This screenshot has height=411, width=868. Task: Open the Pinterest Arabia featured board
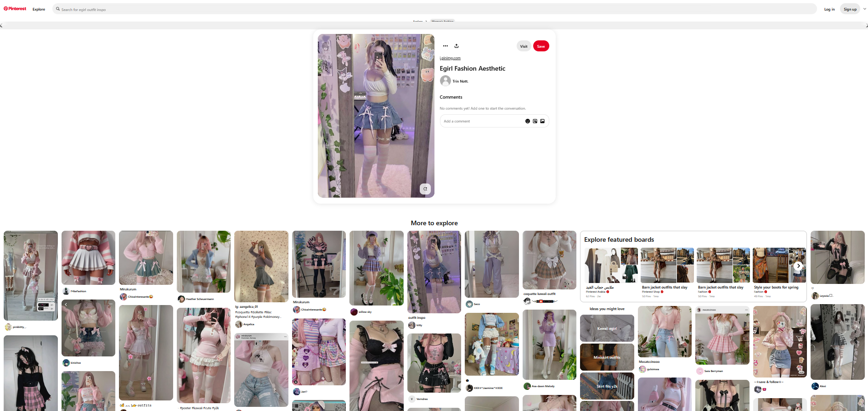pyautogui.click(x=611, y=273)
